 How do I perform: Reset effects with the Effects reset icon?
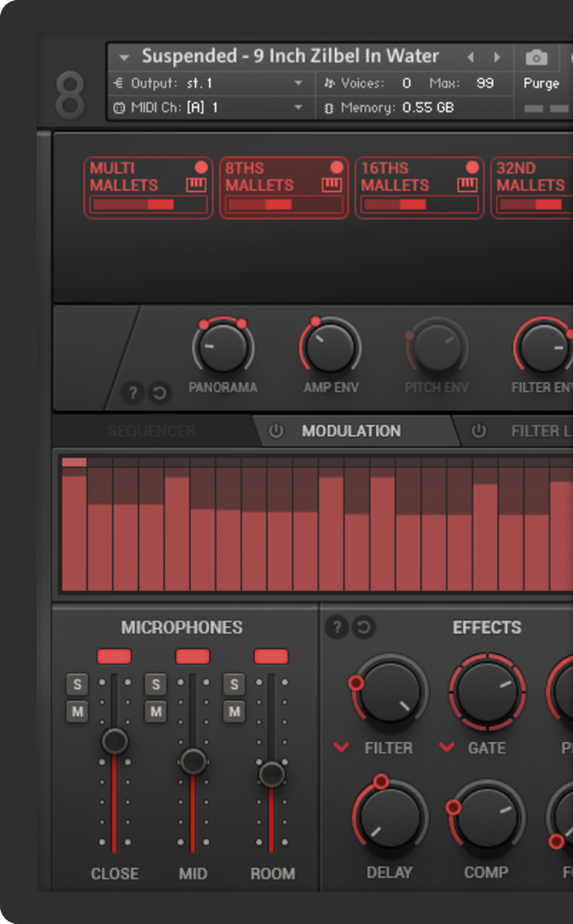coord(363,627)
